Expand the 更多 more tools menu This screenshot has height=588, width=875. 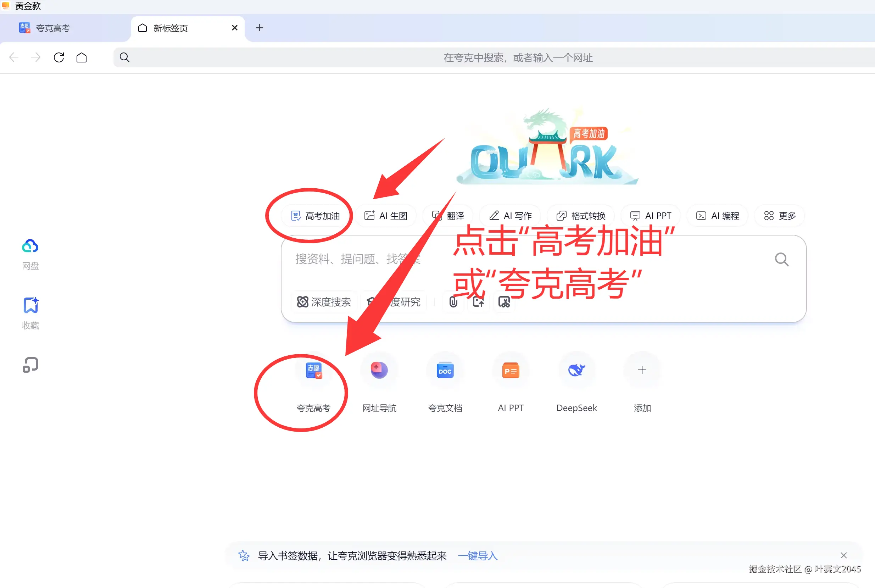tap(780, 216)
